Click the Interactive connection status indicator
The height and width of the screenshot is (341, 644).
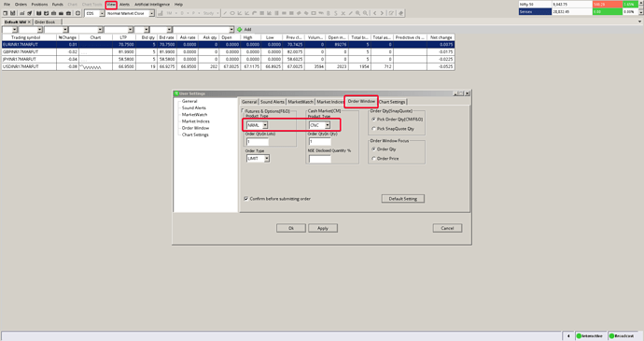[x=590, y=335]
